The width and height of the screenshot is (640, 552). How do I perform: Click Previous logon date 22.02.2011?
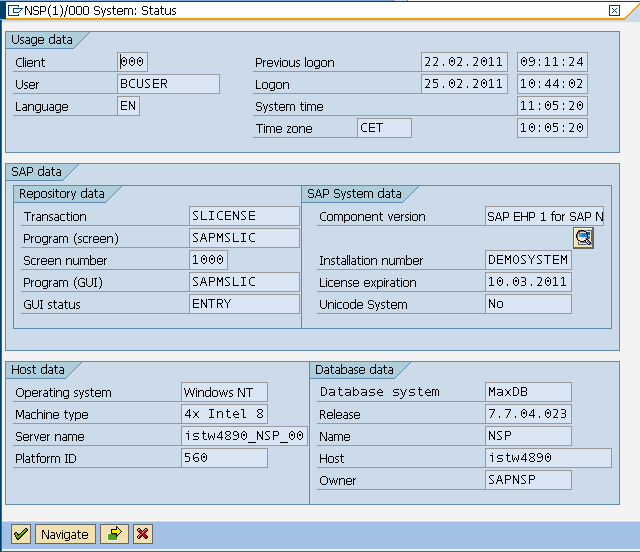click(464, 62)
